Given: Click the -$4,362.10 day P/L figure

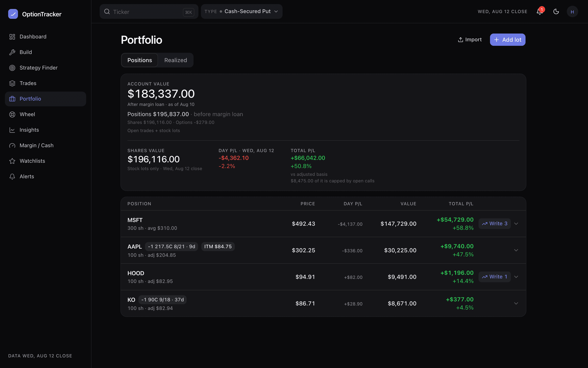Looking at the screenshot, I should tap(234, 158).
